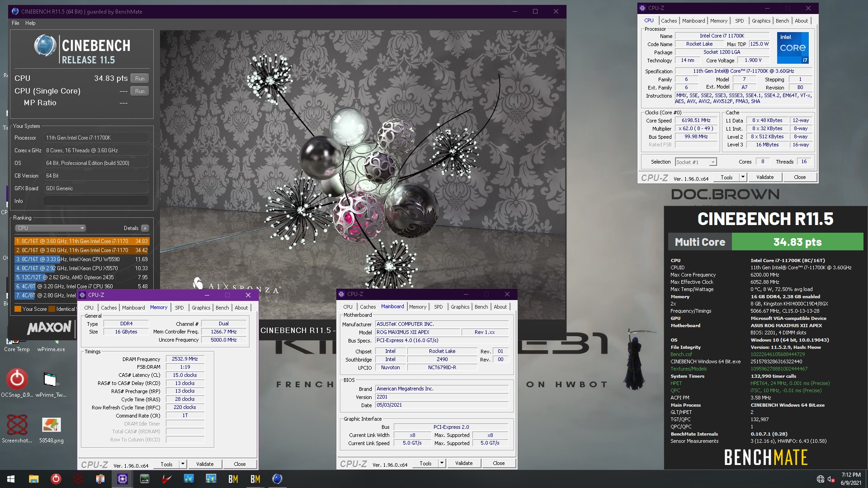Open the MemTweakIt MHz taskbar icon
Image resolution: width=868 pixels, height=488 pixels.
point(144,479)
